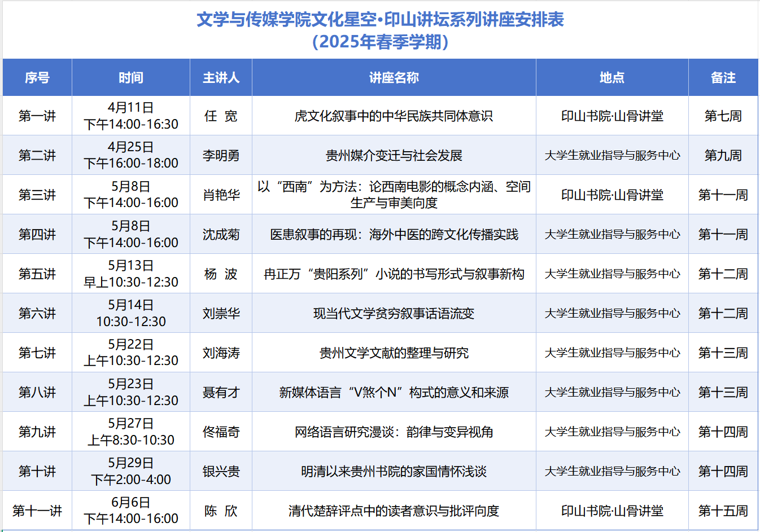Viewport: 760px width, 532px height.
Task: Click the 地点 column header
Action: [612, 78]
